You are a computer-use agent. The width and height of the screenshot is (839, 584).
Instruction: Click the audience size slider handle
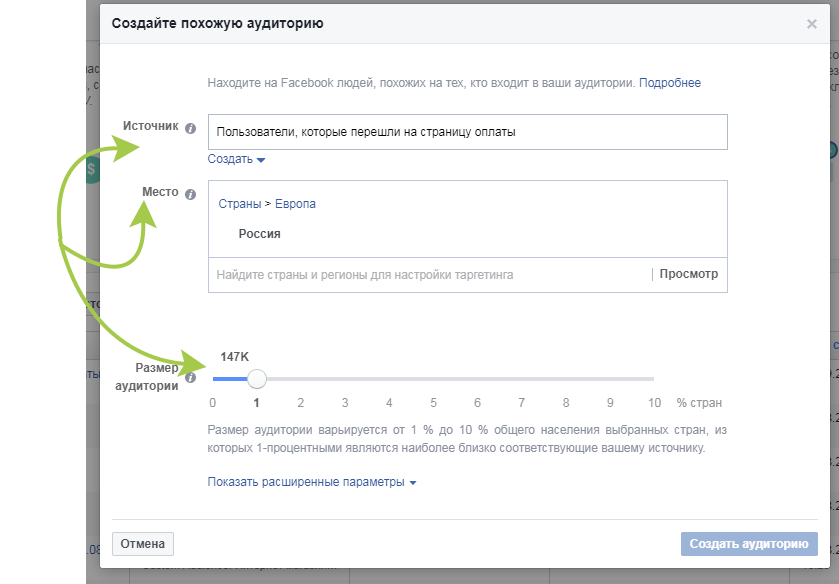(x=257, y=379)
